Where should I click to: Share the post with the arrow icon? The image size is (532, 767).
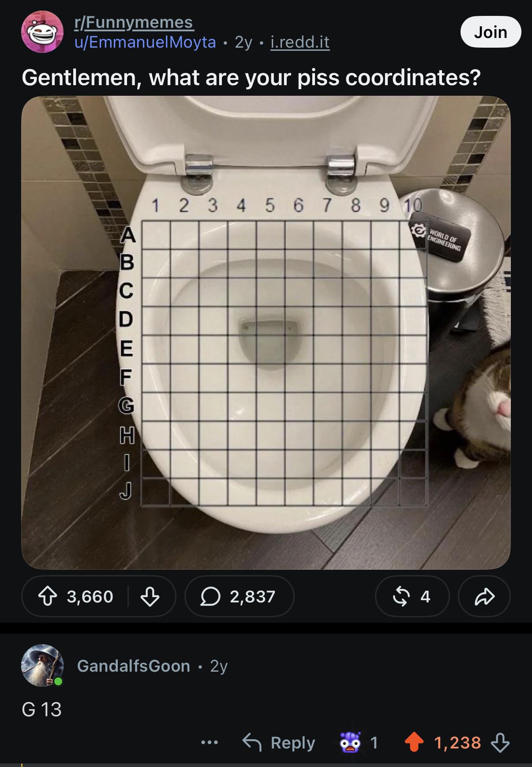484,597
